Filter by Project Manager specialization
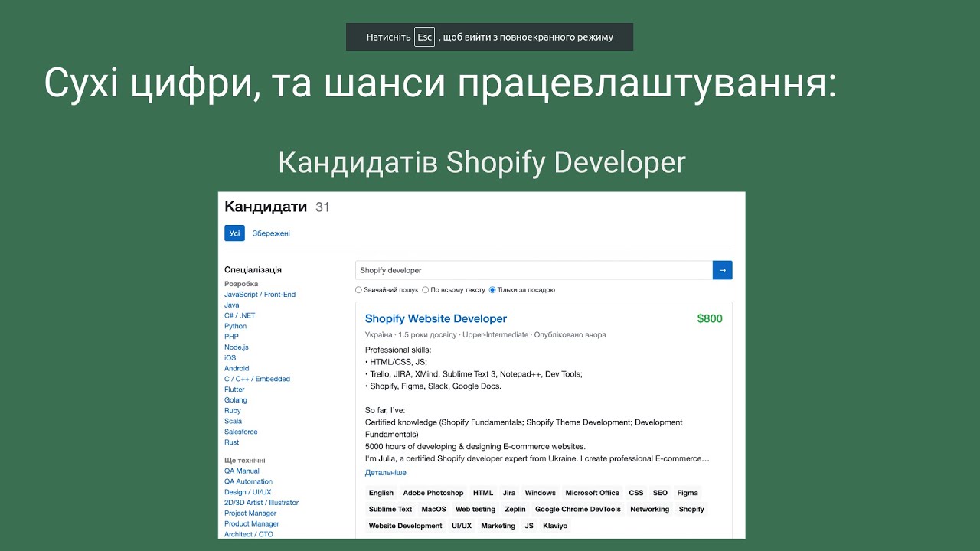The image size is (980, 551). (x=250, y=514)
